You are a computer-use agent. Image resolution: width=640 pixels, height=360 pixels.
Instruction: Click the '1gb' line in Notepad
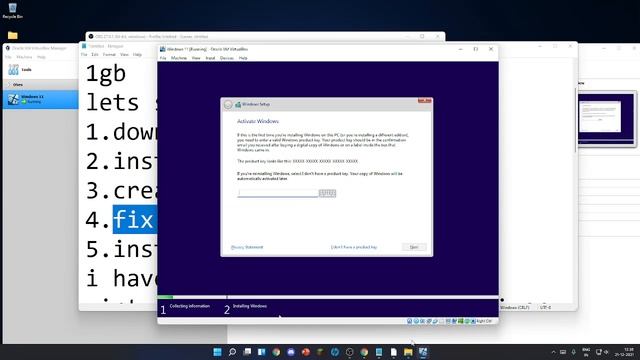coord(106,73)
